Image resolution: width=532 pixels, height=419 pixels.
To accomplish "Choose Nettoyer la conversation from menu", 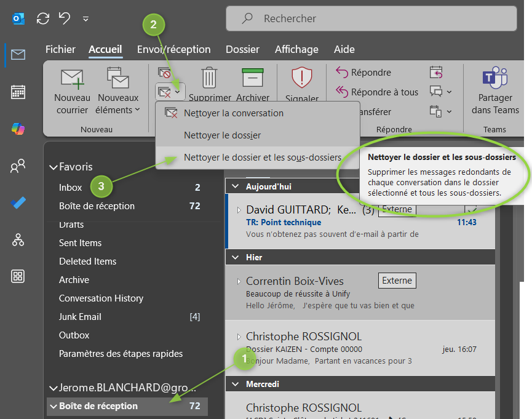I will [233, 113].
